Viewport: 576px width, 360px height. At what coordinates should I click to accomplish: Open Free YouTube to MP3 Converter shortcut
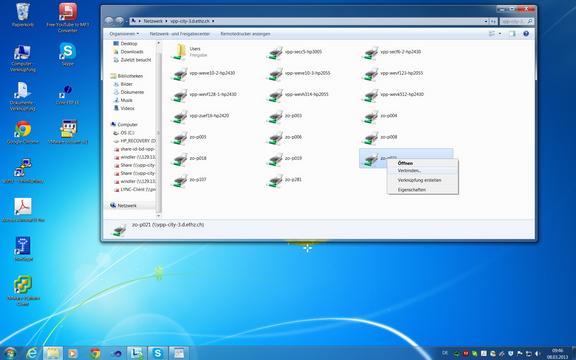pyautogui.click(x=68, y=17)
